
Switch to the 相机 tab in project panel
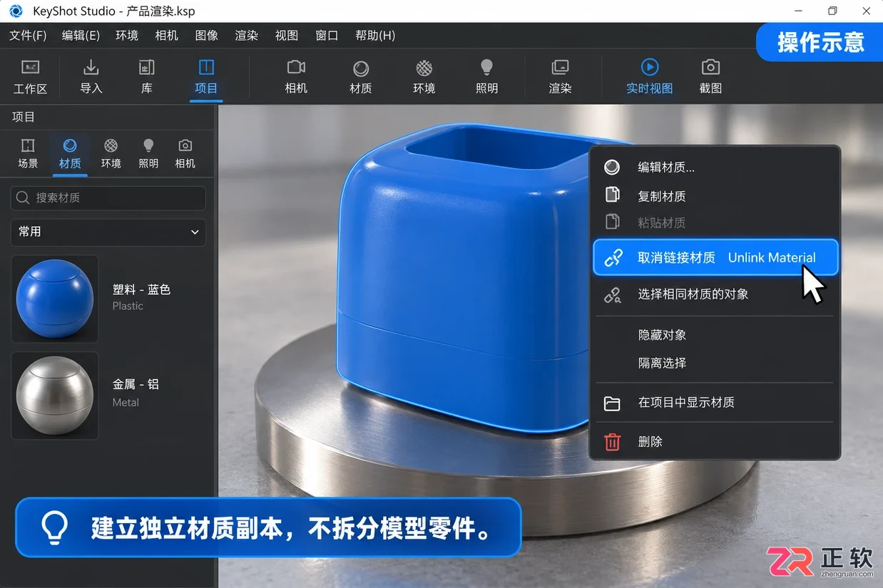[x=185, y=153]
